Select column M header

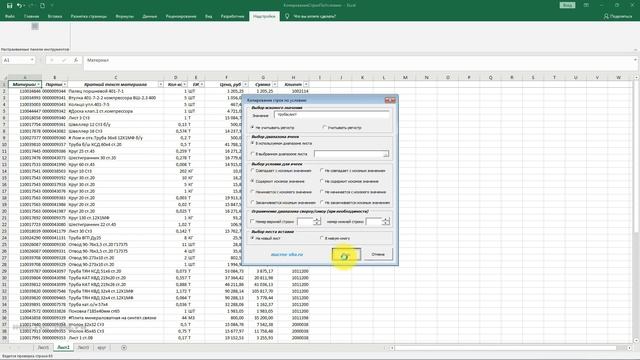tap(405, 77)
